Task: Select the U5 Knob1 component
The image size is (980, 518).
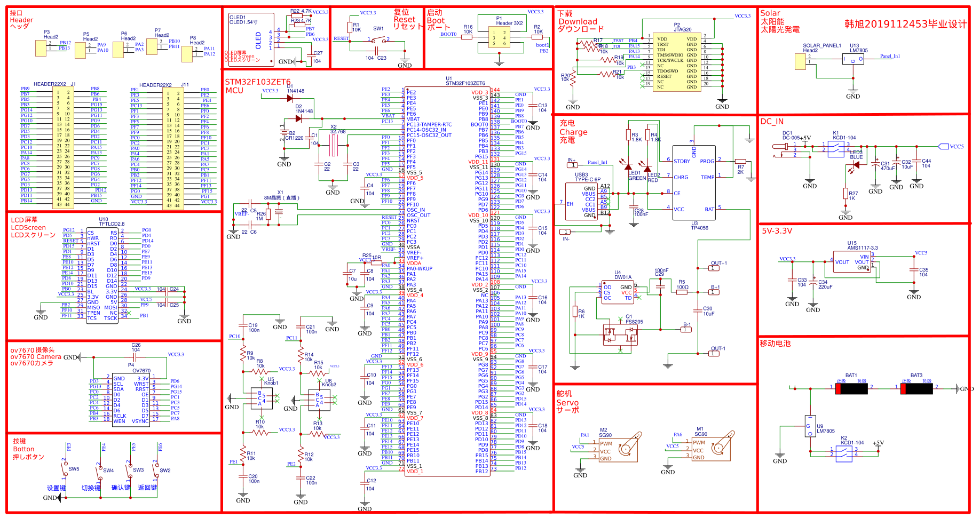Action: tap(262, 399)
